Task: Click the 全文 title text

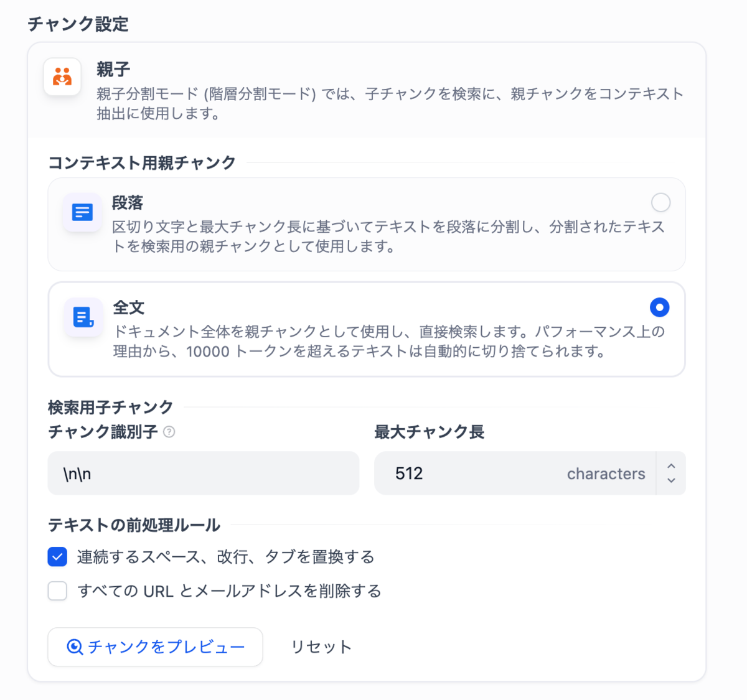Action: point(129,307)
